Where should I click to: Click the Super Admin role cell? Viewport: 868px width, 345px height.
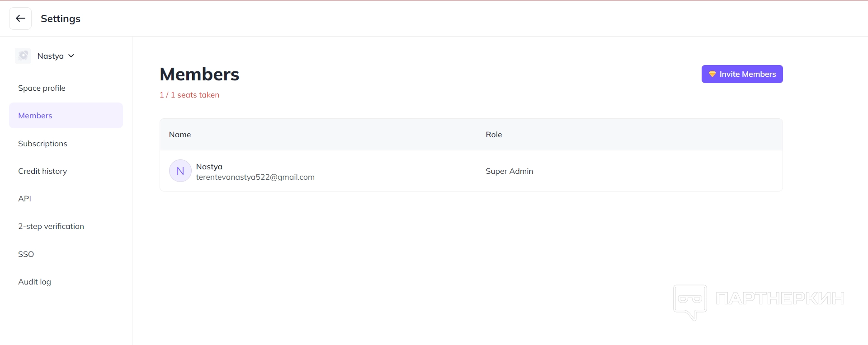coord(509,171)
